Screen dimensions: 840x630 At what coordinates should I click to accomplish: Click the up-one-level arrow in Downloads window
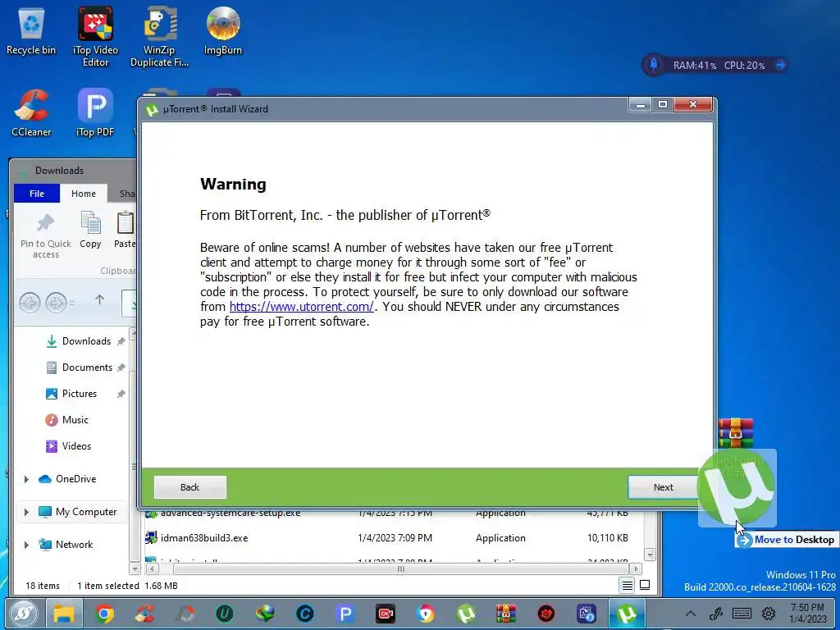[99, 300]
